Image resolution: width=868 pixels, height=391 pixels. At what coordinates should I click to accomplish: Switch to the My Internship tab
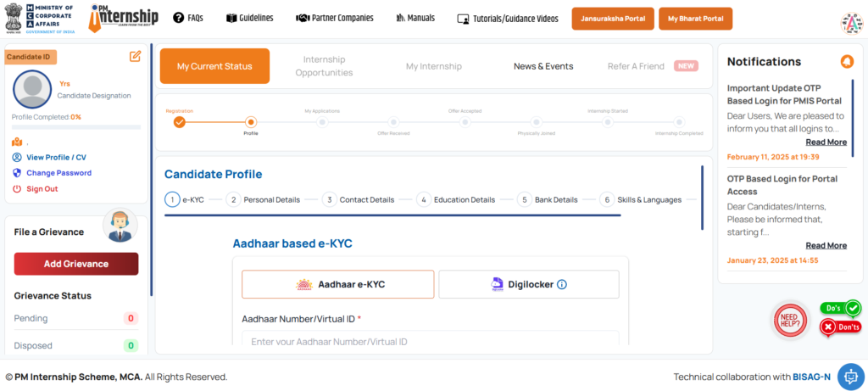434,66
